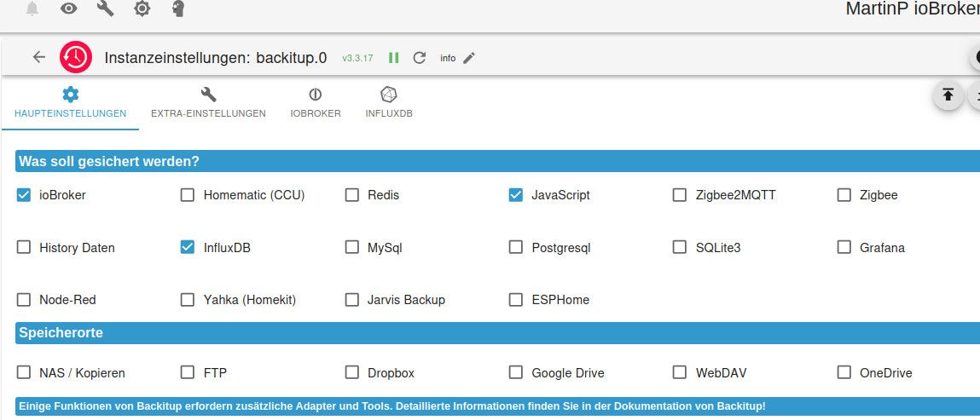Enable History Daten backup
This screenshot has height=420, width=980.
[x=24, y=248]
